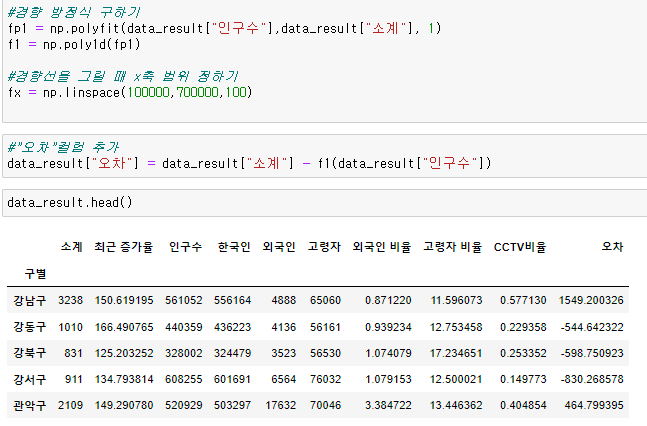Viewport: 647px width, 426px height.
Task: Click the 외국인 column header
Action: (x=279, y=247)
